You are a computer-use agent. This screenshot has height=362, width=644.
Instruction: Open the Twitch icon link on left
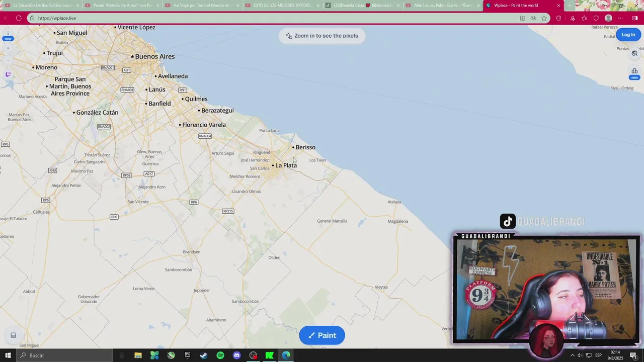tap(8, 74)
